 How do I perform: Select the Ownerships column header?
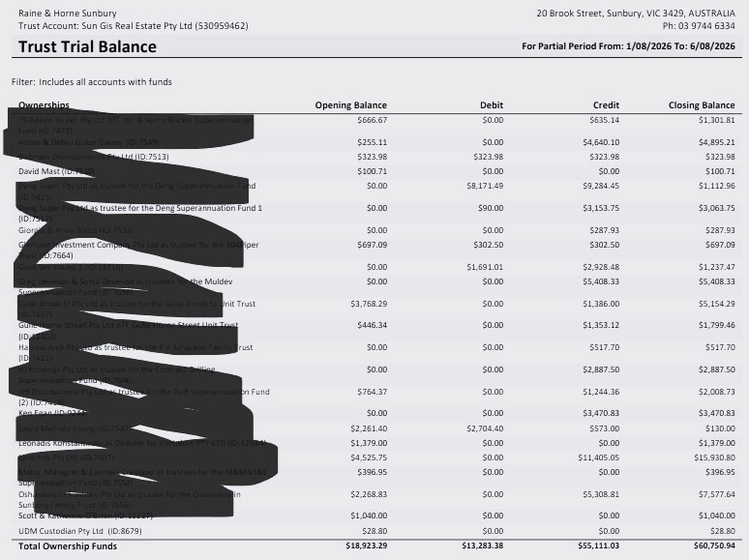click(44, 105)
